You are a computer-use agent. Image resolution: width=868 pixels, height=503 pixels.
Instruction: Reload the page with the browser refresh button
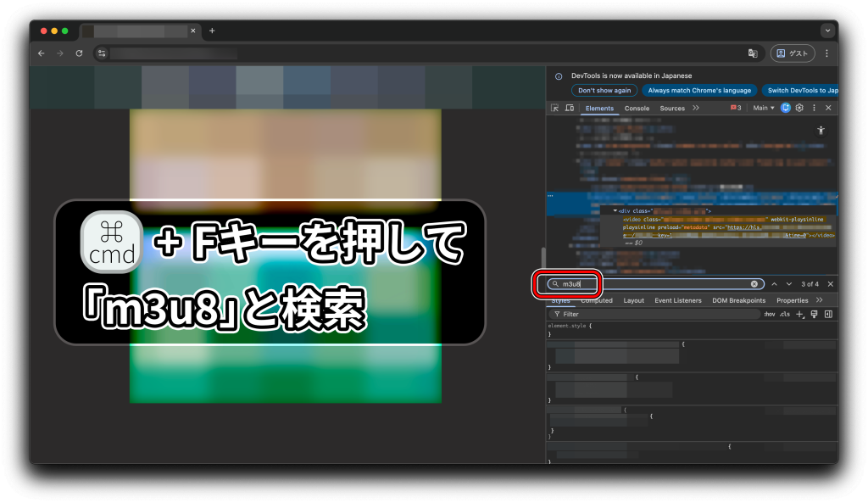tap(79, 53)
